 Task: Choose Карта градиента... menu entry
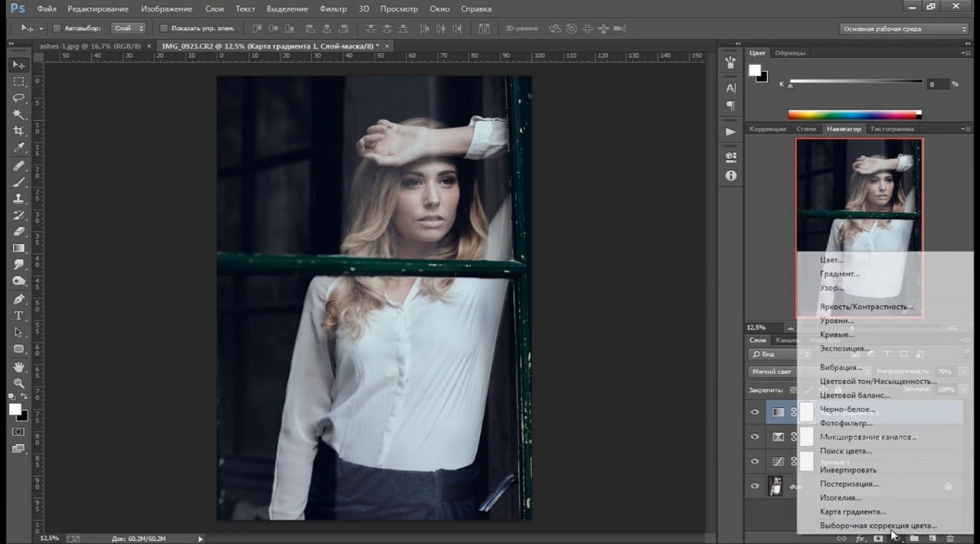(853, 511)
